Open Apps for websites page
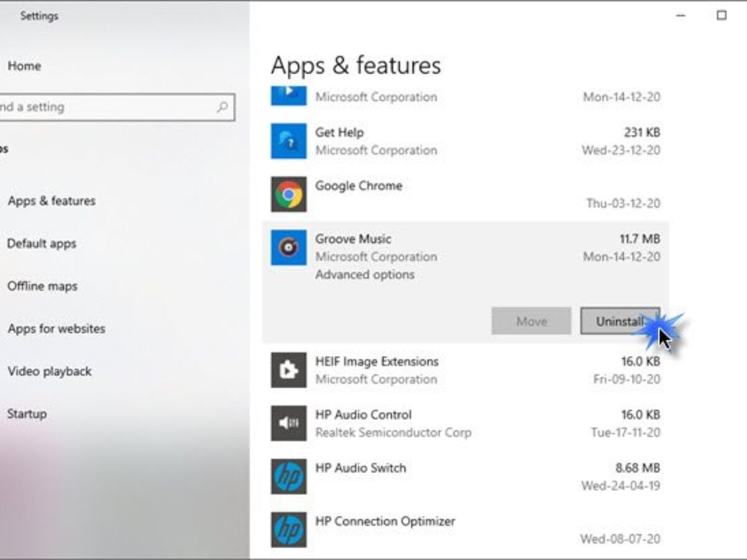747x560 pixels. click(57, 329)
